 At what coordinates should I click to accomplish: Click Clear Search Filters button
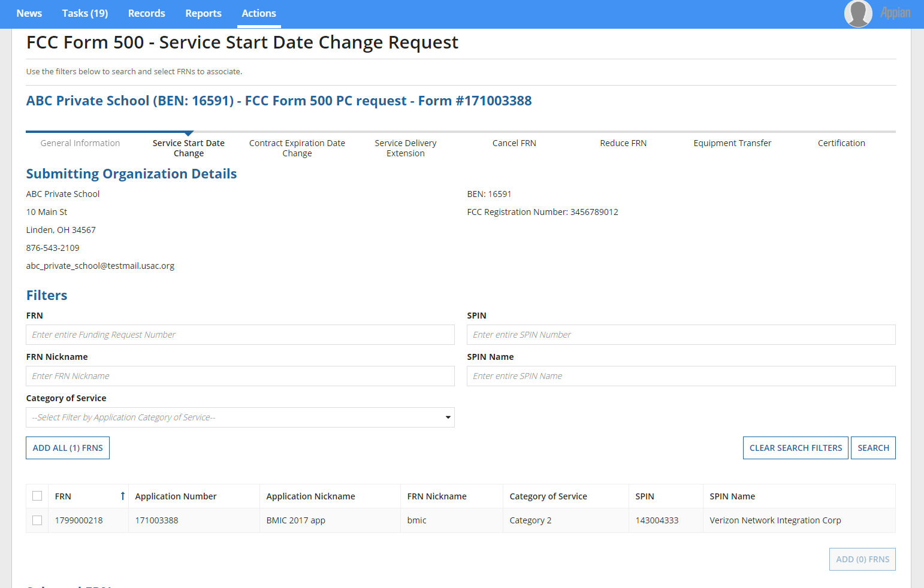[795, 448]
